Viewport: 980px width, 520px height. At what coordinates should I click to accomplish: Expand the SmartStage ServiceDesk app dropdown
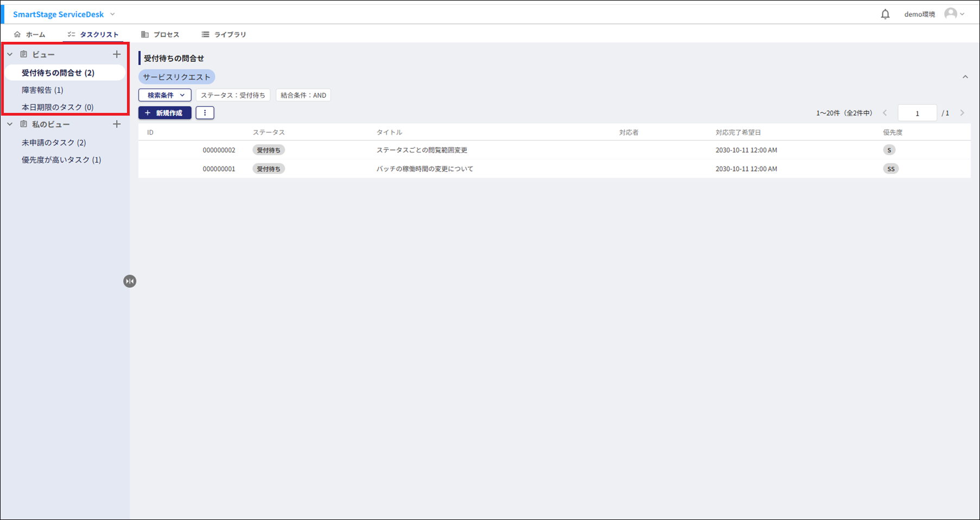click(x=112, y=14)
